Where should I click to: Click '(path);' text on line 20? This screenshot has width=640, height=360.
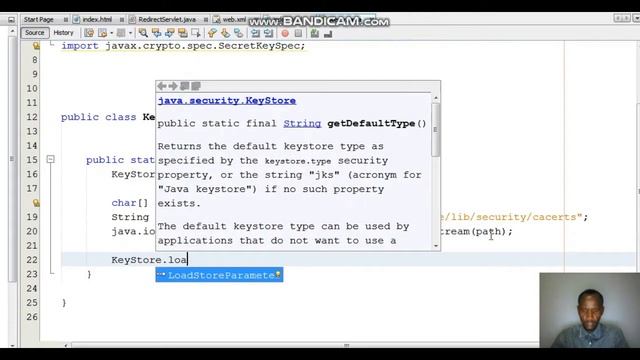tap(492, 231)
